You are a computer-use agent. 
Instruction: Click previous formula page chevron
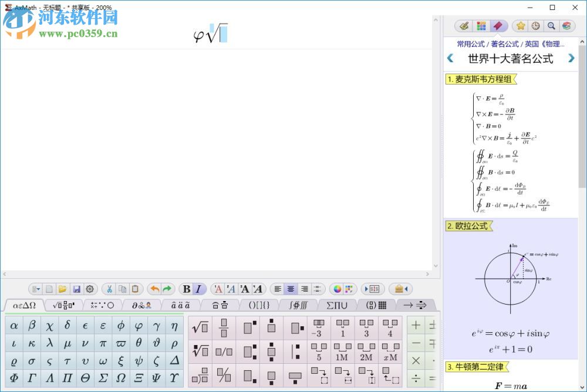point(451,58)
